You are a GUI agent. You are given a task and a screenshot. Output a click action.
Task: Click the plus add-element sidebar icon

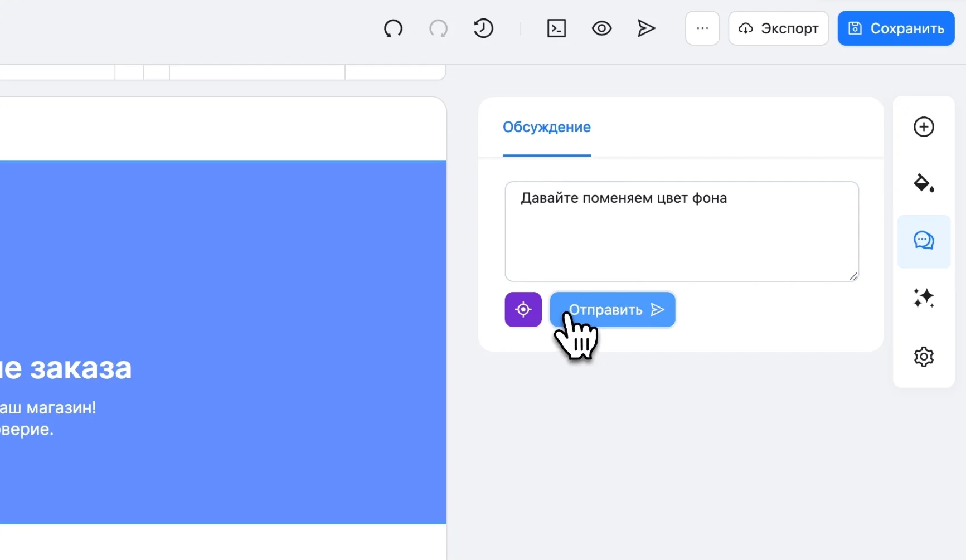[x=924, y=127]
